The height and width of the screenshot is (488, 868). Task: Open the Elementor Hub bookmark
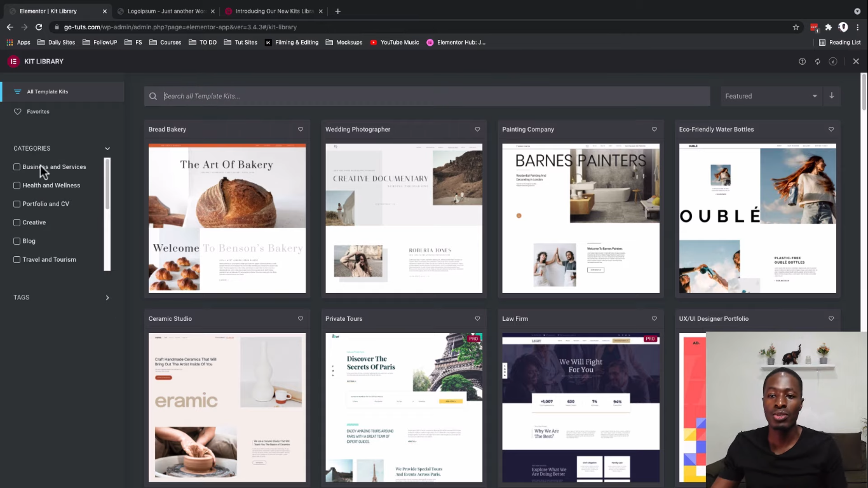pos(456,43)
